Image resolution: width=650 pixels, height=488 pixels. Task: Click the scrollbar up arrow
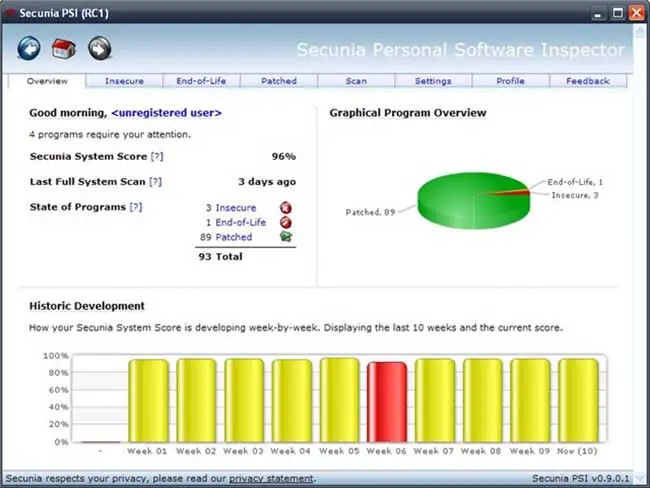point(641,30)
